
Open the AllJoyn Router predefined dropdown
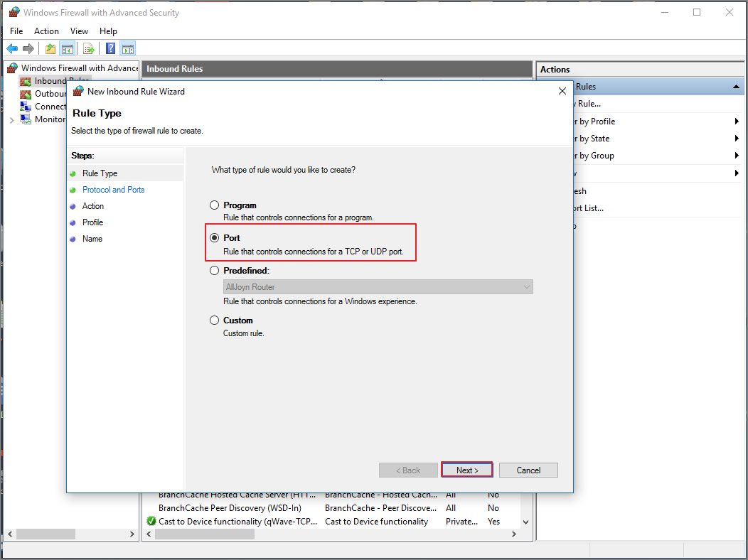(378, 287)
